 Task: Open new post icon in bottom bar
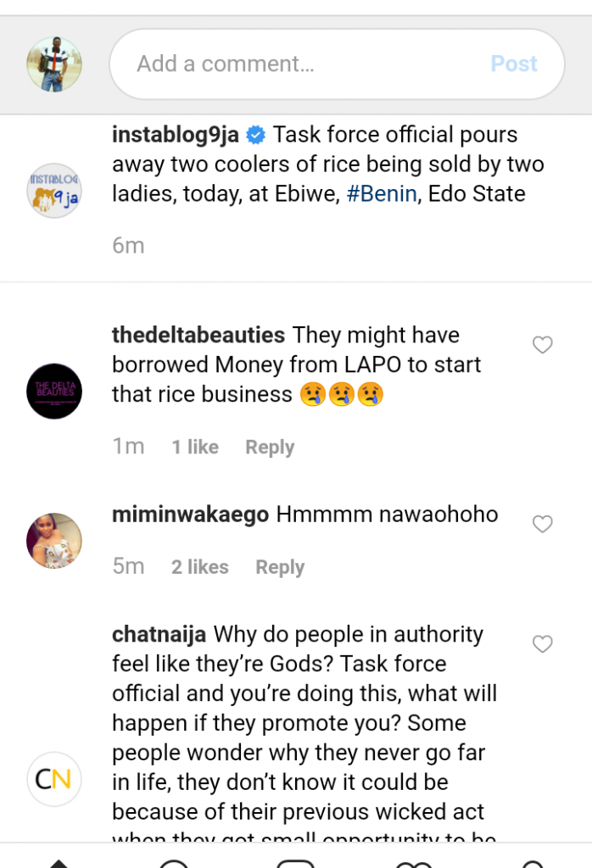point(296,863)
